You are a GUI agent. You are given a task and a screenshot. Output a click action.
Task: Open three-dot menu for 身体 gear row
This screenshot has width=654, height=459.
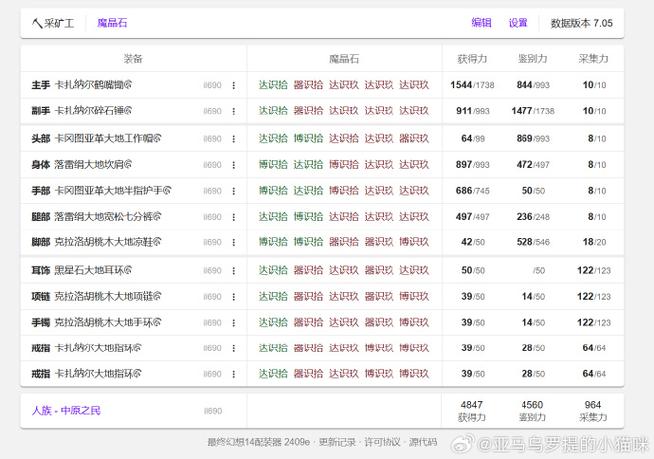(234, 165)
